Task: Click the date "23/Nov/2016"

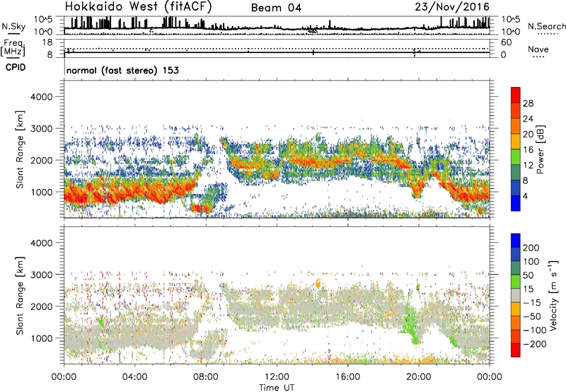Action: pos(452,6)
